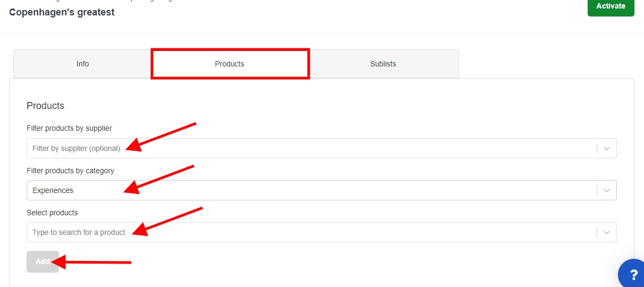Click the grey Add button
The width and height of the screenshot is (644, 287).
[x=43, y=261]
